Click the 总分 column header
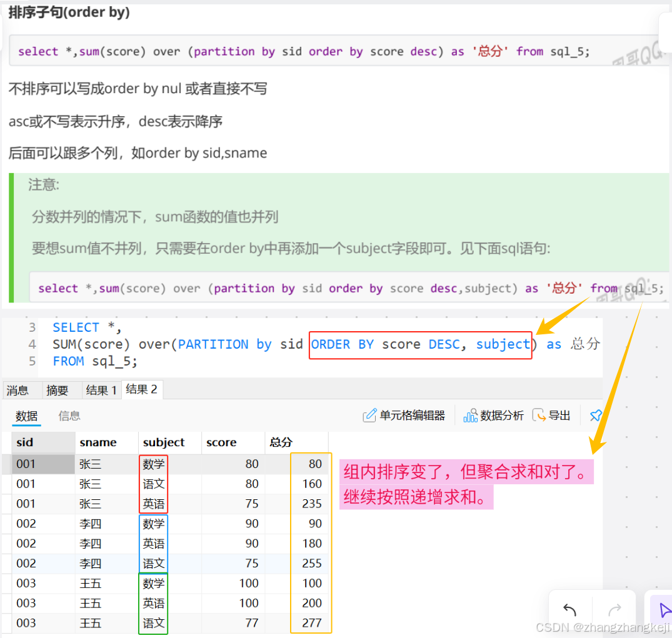The height and width of the screenshot is (638, 672). tap(296, 442)
